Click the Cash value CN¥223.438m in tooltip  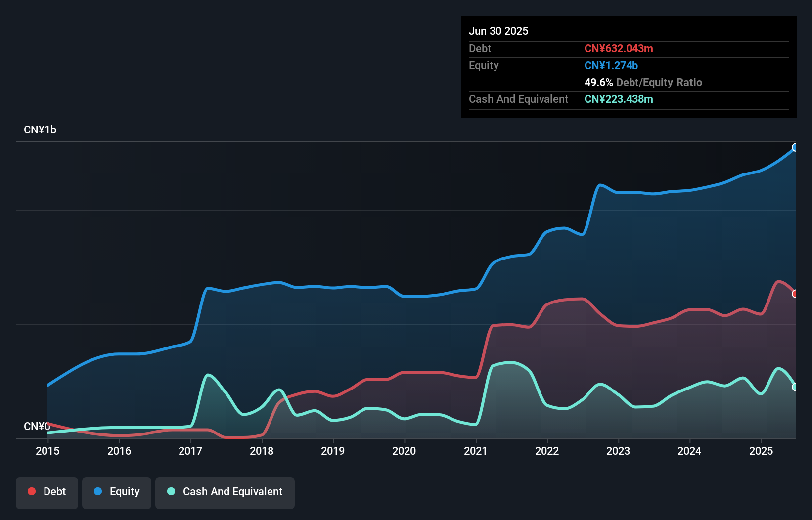pyautogui.click(x=619, y=99)
